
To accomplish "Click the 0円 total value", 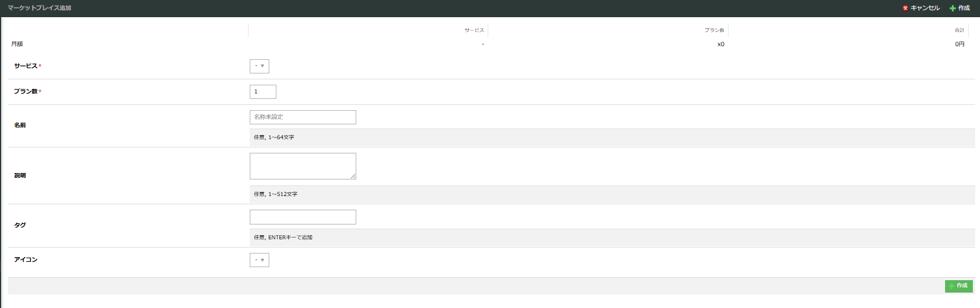I will point(960,44).
